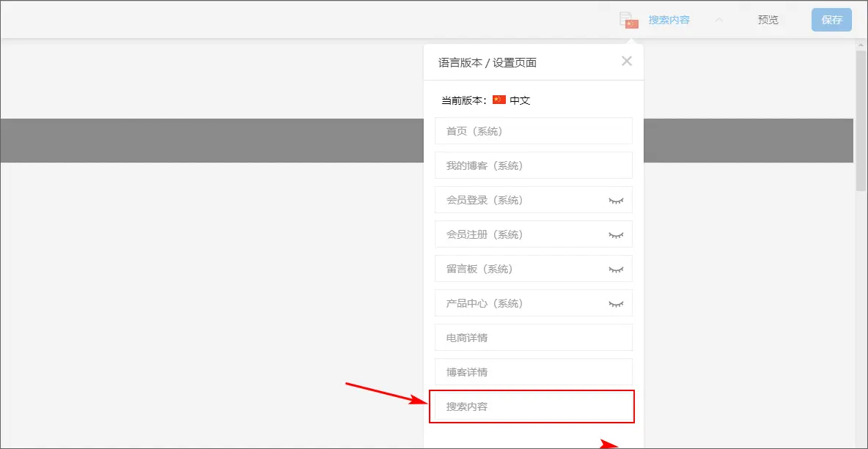Select 首页（系统） from the page list

(513, 131)
